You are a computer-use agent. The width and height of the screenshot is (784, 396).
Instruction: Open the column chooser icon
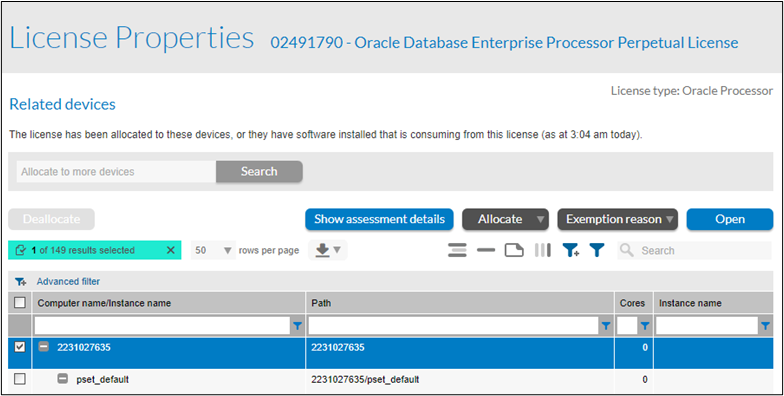coord(542,250)
